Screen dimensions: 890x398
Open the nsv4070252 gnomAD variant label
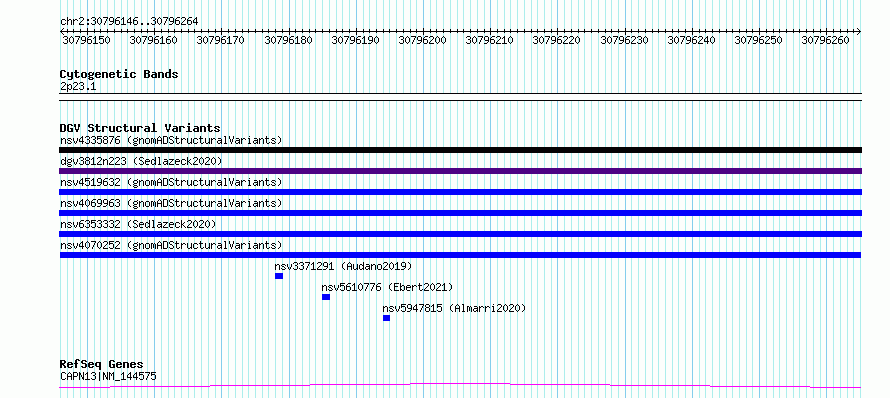pyautogui.click(x=171, y=245)
